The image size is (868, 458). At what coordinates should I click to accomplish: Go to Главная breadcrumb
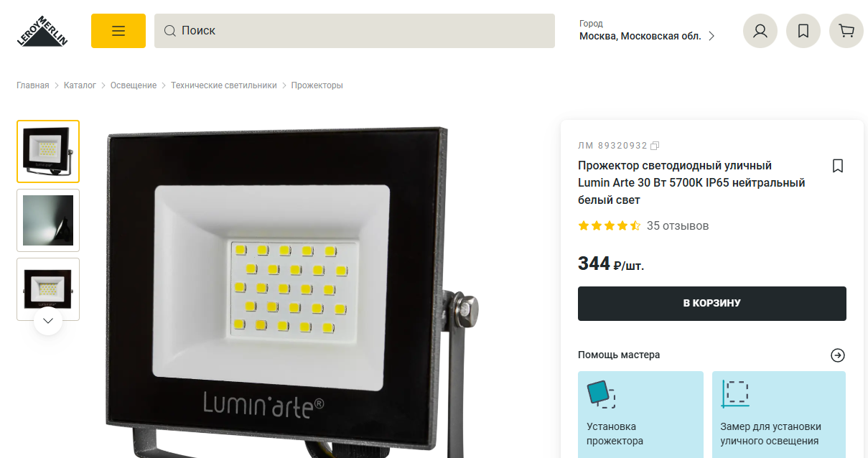pyautogui.click(x=33, y=85)
